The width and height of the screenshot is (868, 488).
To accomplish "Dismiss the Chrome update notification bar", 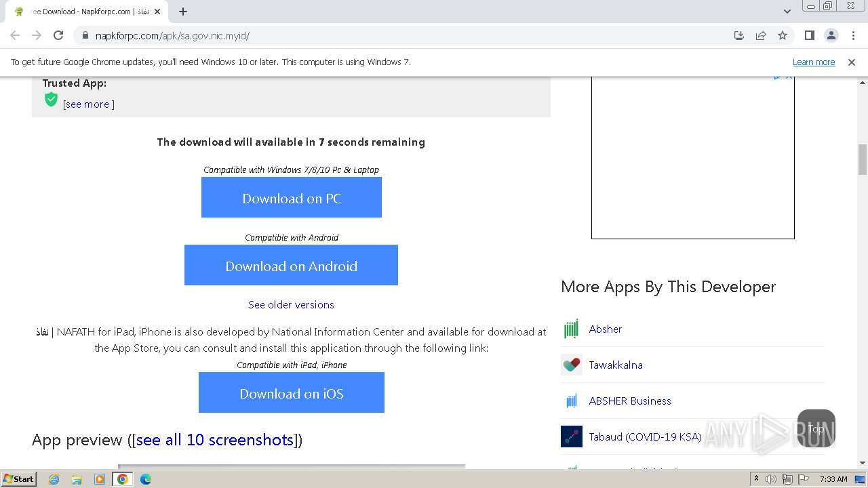I will 852,62.
